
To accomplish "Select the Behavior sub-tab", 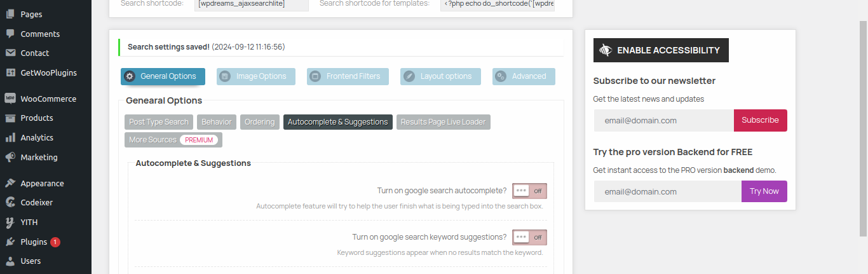I will (217, 122).
